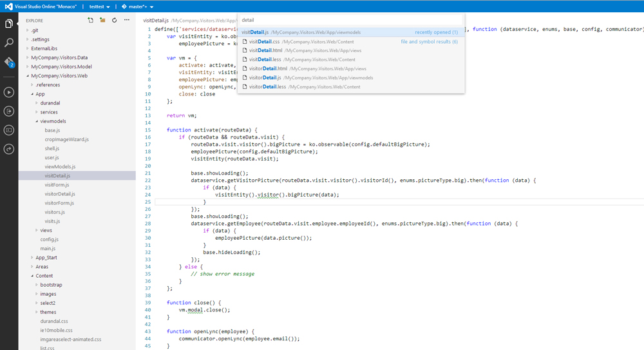
Task: Open the Explore files sidebar icon
Action: tap(9, 24)
